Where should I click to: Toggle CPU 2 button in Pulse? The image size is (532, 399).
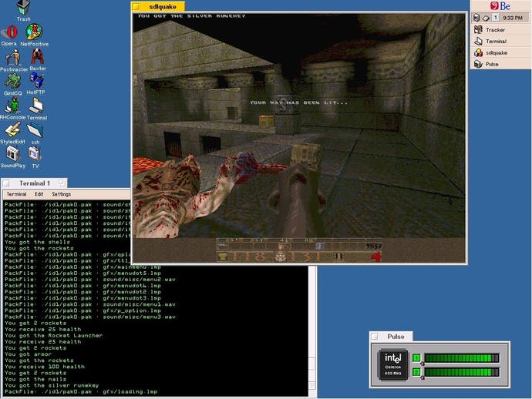pos(416,372)
